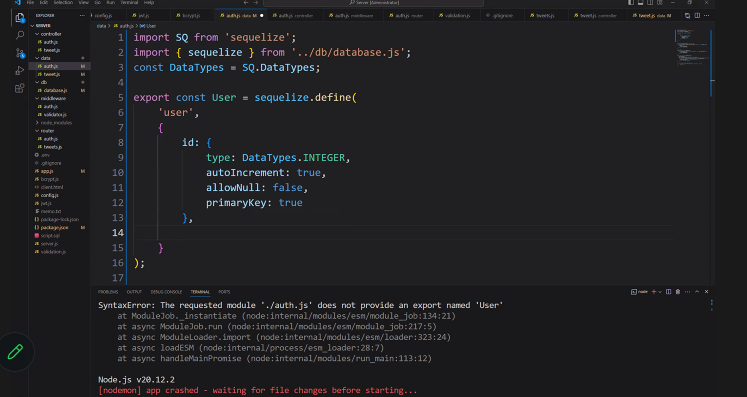Viewport: 747px width, 397px height.
Task: Open terminal panel more actions ellipsis
Action: pos(687,292)
